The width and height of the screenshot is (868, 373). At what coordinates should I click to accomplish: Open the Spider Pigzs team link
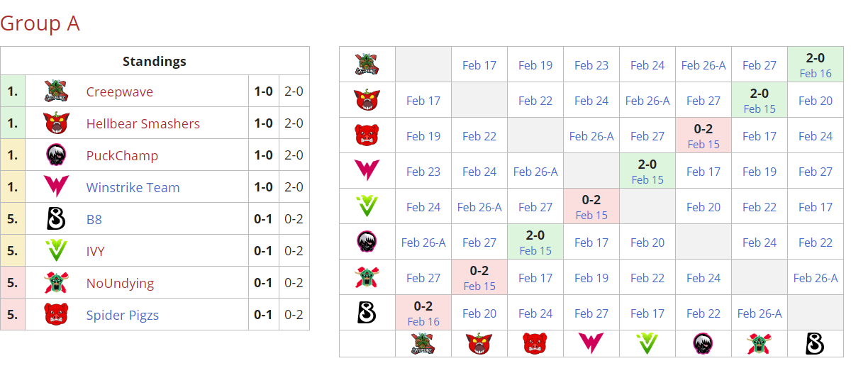click(x=122, y=315)
